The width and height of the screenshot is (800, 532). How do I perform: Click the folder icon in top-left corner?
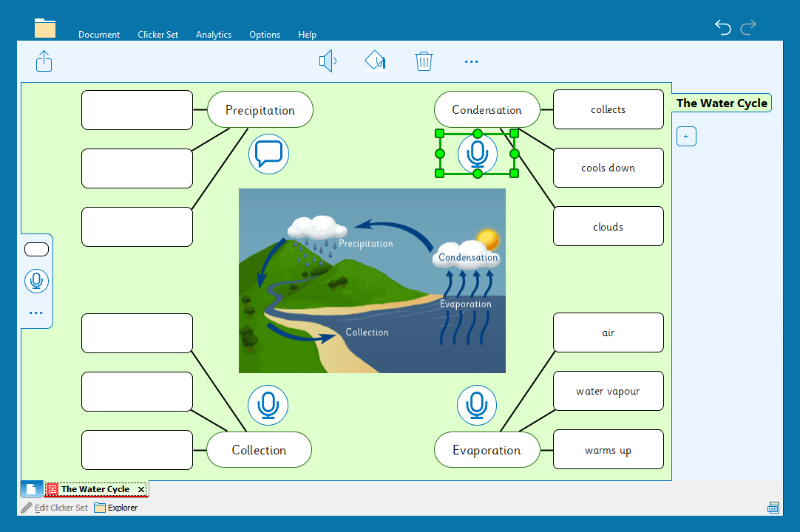click(x=45, y=28)
